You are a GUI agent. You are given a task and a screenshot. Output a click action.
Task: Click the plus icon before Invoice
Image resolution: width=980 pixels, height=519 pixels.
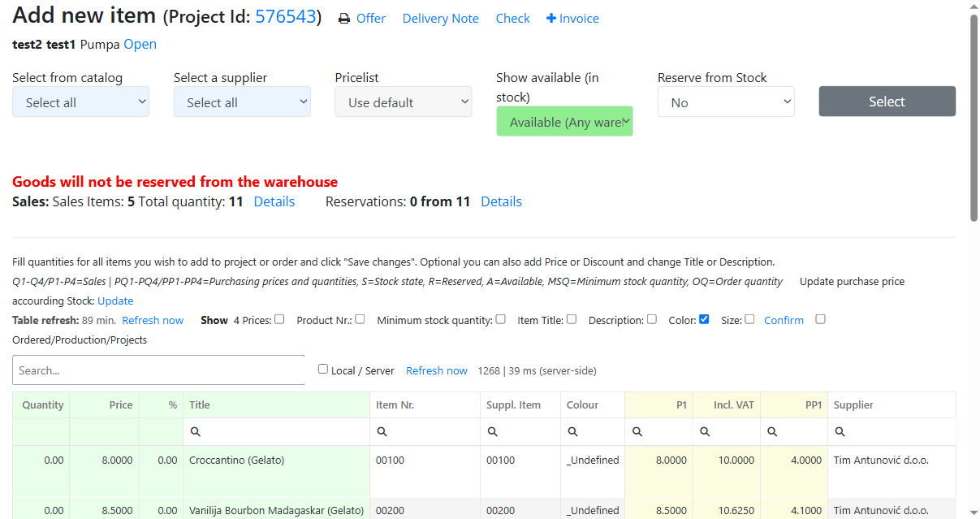pyautogui.click(x=551, y=19)
